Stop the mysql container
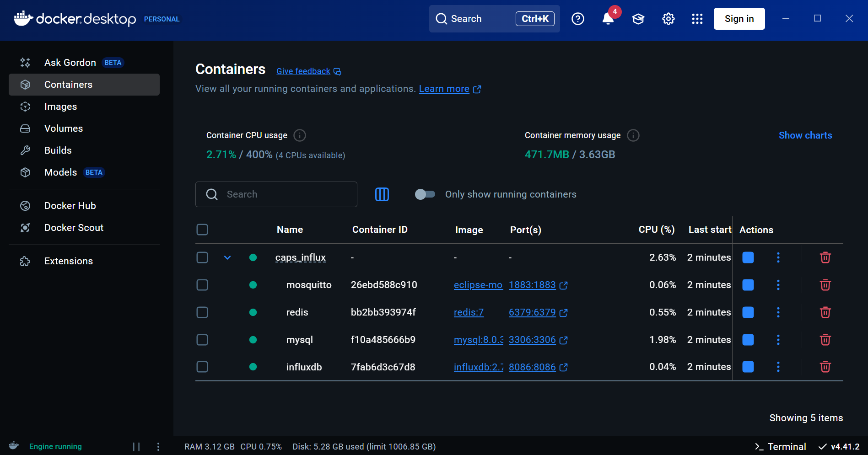Screen dimensions: 868x455 pos(748,340)
